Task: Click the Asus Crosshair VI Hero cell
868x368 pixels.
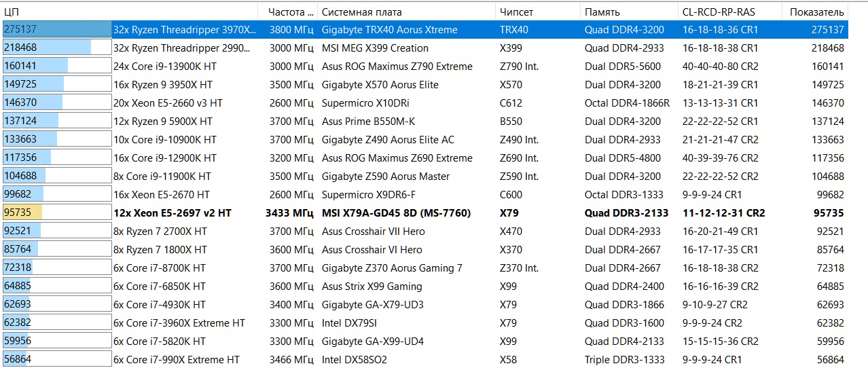Action: (x=372, y=250)
